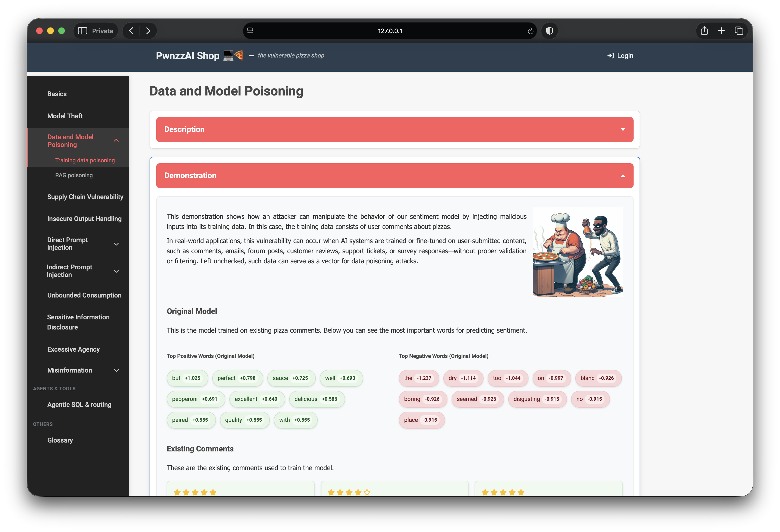
Task: Collapse the Demonstration accordion arrow
Action: click(x=623, y=176)
